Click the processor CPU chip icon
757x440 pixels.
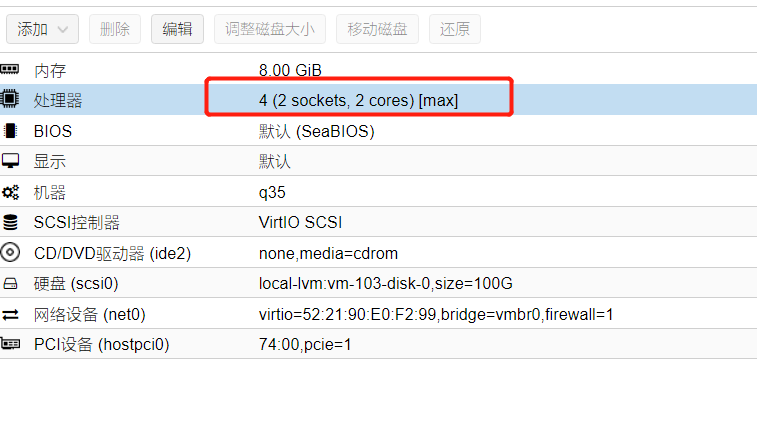click(x=11, y=100)
